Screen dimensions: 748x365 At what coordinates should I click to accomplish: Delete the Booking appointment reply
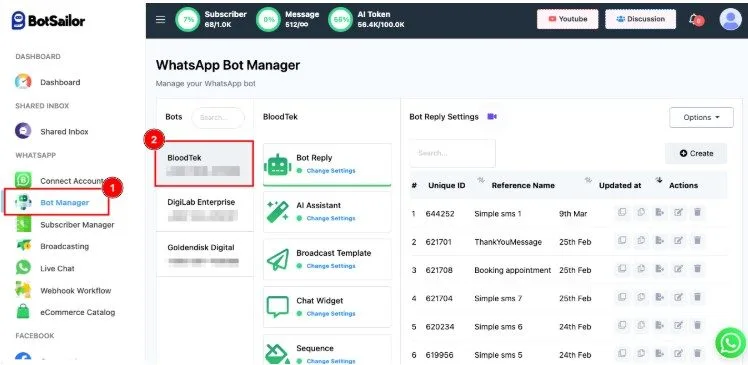pyautogui.click(x=697, y=269)
